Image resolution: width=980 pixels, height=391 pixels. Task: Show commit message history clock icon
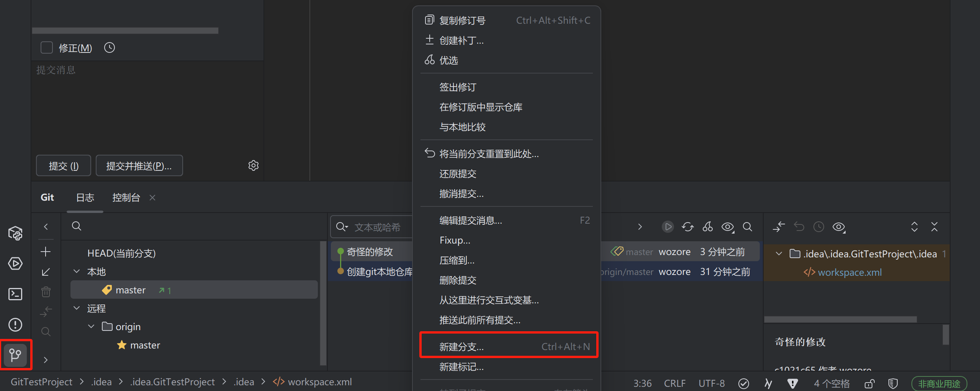pyautogui.click(x=110, y=47)
